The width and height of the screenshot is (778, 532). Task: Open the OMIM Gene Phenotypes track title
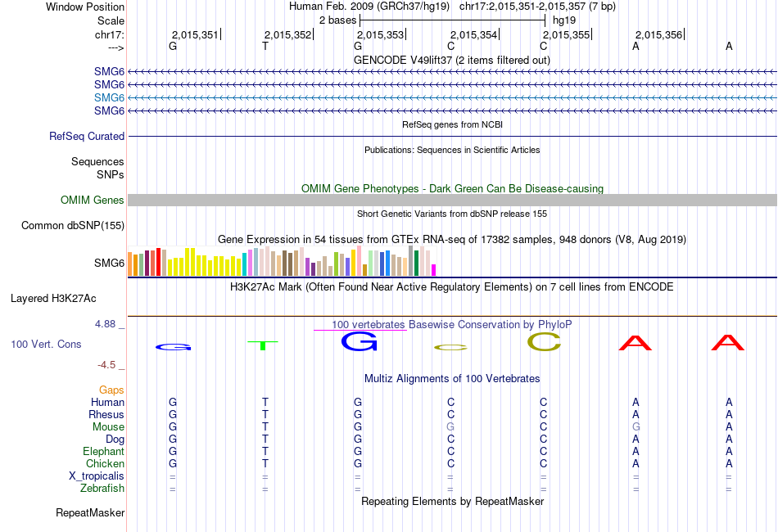pyautogui.click(x=452, y=188)
